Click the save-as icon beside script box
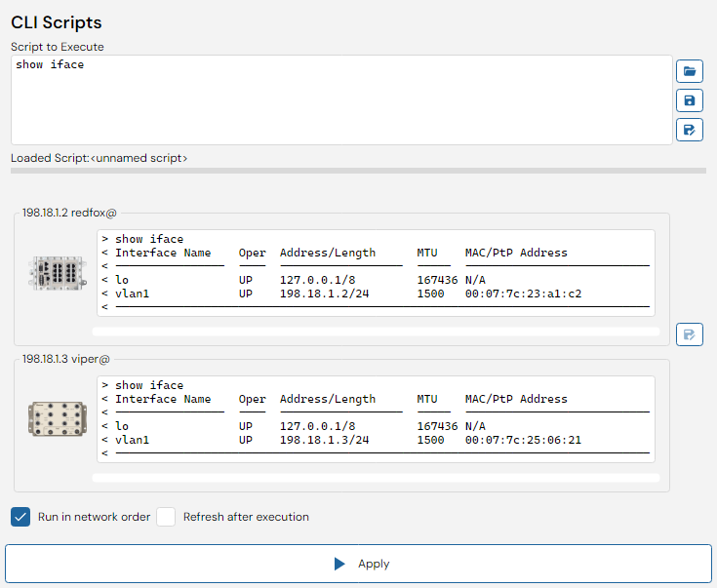The image size is (717, 588). coord(689,130)
